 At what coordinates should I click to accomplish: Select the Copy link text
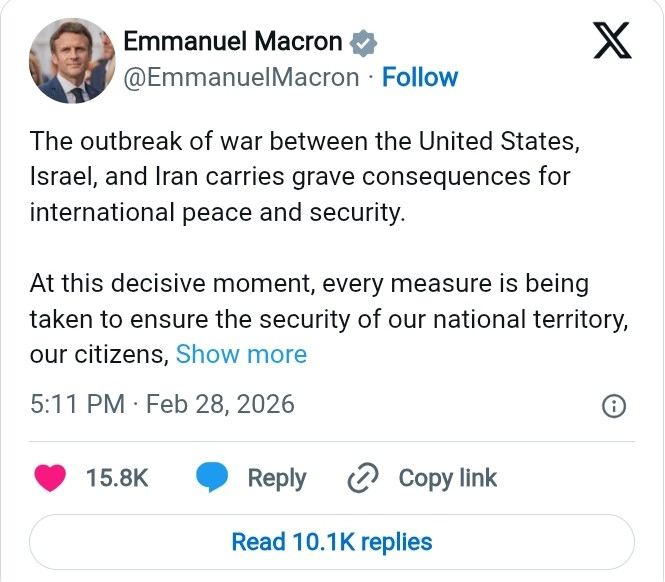(447, 478)
